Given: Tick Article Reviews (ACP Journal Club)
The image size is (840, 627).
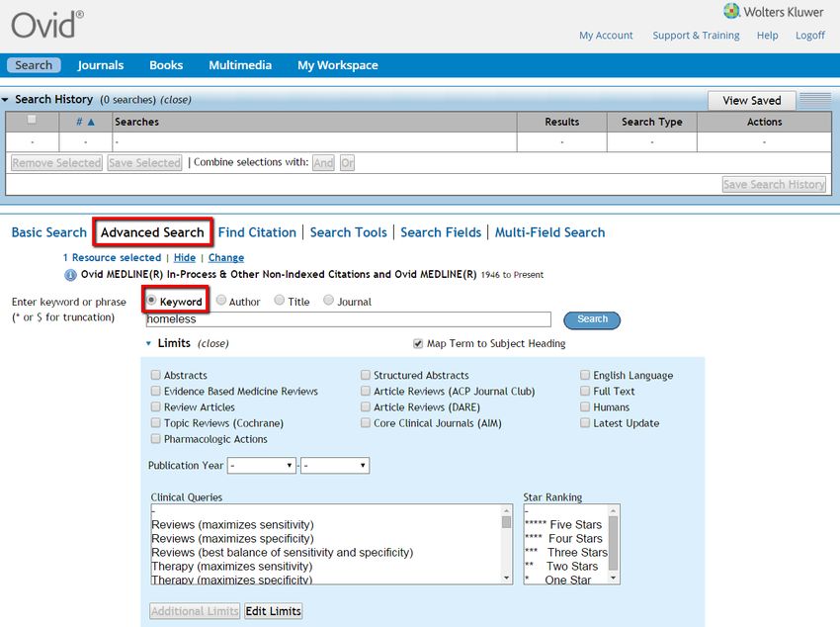Looking at the screenshot, I should pyautogui.click(x=366, y=391).
